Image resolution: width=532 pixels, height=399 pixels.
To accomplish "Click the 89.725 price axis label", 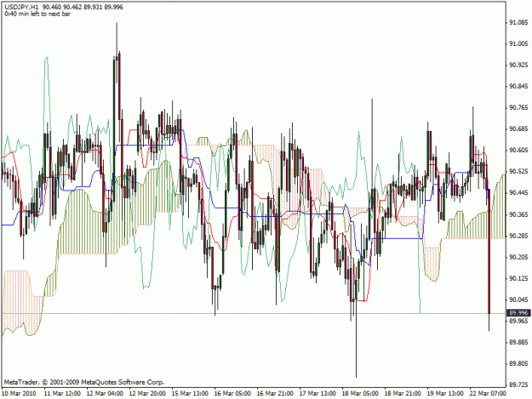I will 518,385.
